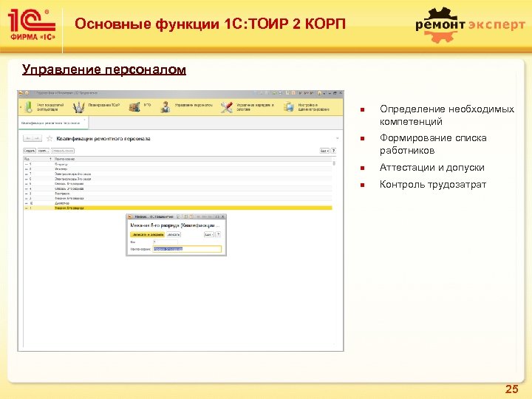This screenshot has height=399, width=532.
Task: Click the Записать button in the dialog
Action: click(174, 234)
